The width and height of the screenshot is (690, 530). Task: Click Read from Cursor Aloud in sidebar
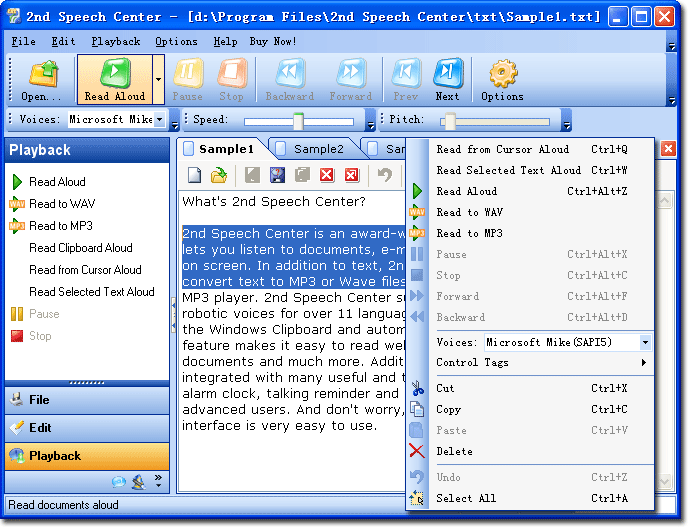click(85, 270)
